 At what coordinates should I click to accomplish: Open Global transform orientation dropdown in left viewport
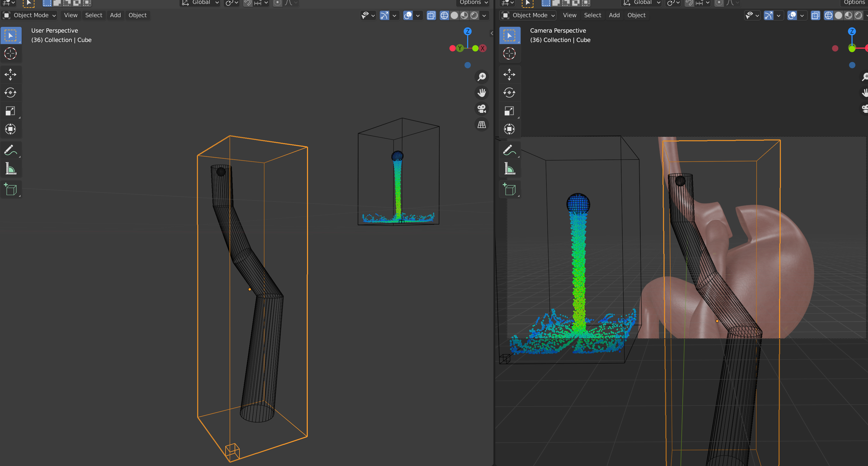tap(201, 3)
